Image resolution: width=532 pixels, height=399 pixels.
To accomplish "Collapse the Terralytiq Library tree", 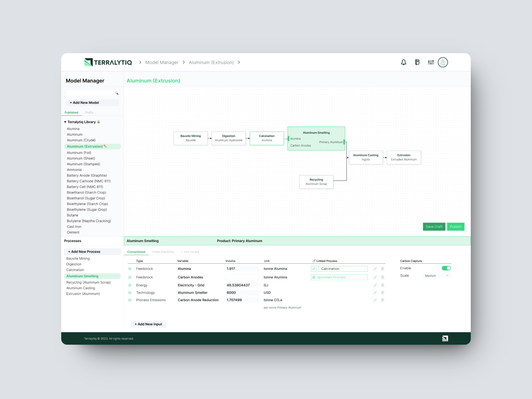I will (x=65, y=122).
